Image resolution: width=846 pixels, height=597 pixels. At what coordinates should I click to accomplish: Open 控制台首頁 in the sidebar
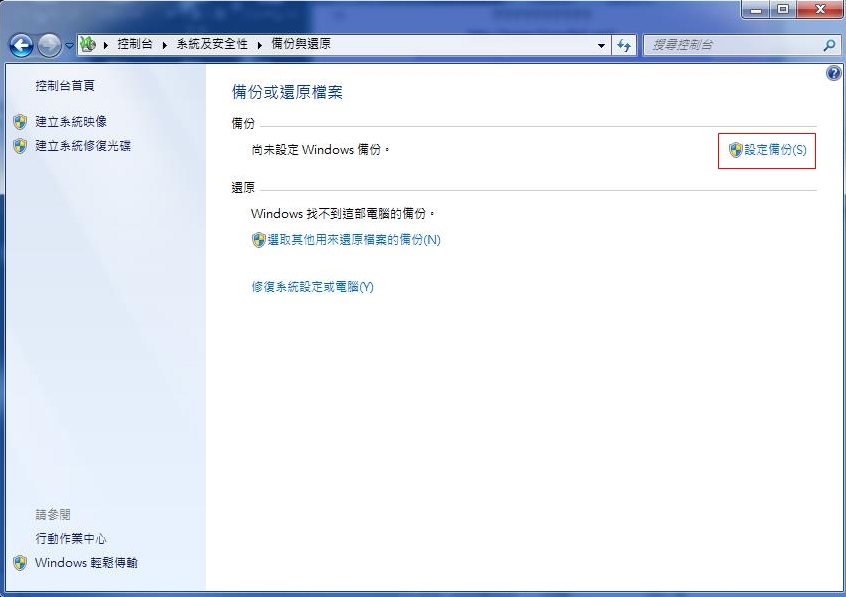[x=65, y=85]
